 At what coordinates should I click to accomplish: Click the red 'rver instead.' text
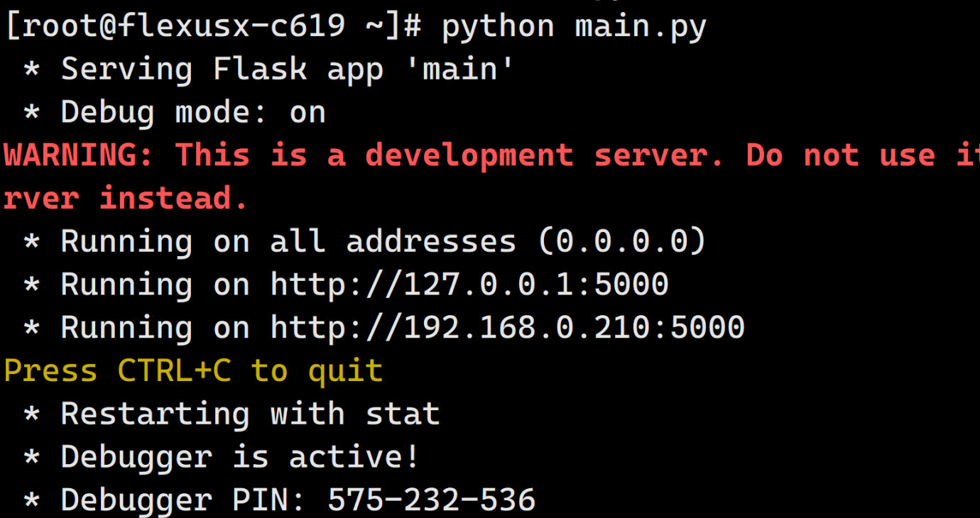tap(126, 199)
